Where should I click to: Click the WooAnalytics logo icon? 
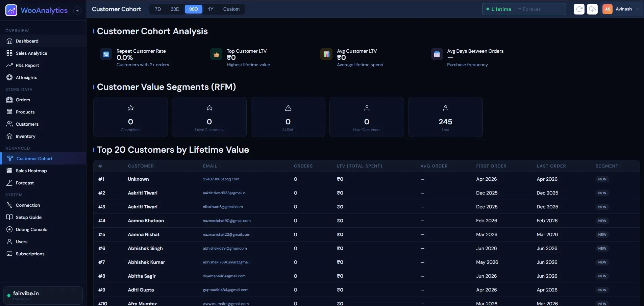[11, 10]
